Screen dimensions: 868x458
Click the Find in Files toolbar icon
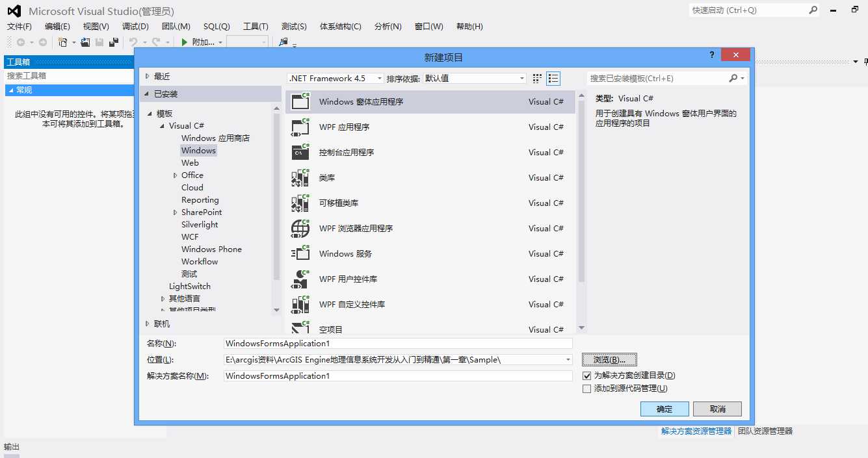[x=283, y=42]
